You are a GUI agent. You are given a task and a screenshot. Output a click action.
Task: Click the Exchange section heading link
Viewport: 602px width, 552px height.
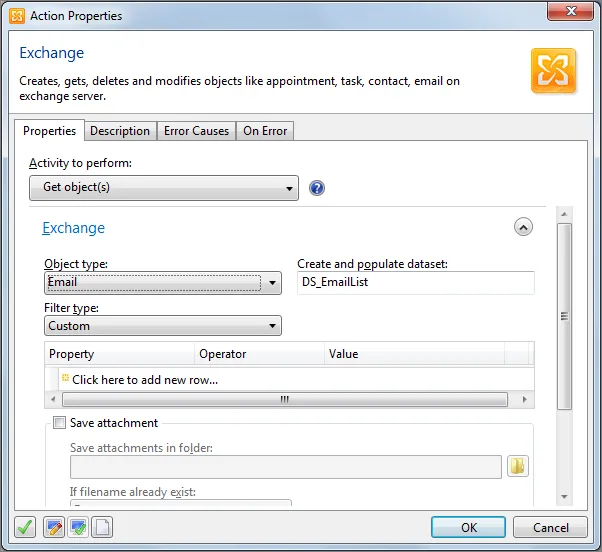(73, 228)
